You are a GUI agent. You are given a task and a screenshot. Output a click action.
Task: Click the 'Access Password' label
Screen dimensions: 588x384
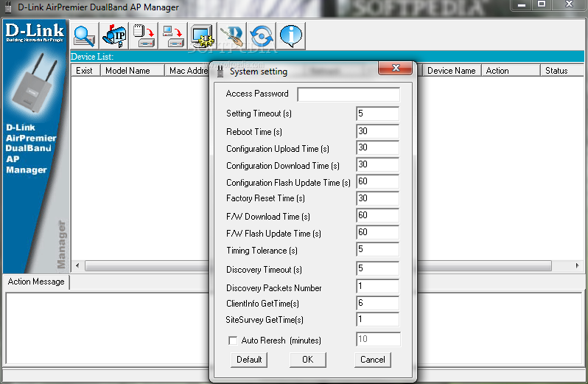257,94
